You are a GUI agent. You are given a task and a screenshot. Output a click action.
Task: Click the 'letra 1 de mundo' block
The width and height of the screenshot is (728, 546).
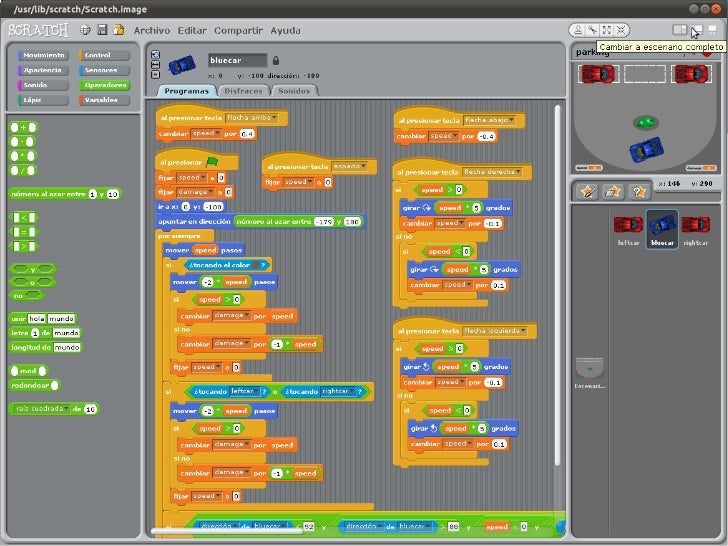click(45, 333)
